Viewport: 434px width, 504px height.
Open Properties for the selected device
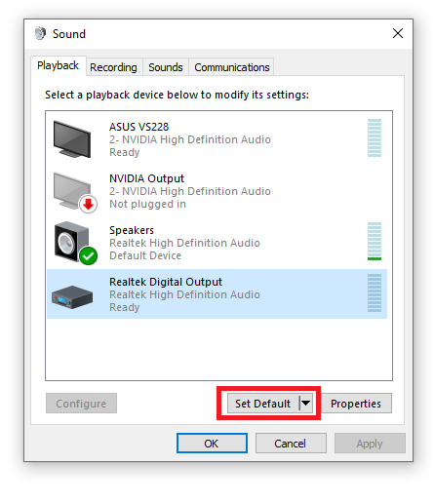coord(356,404)
